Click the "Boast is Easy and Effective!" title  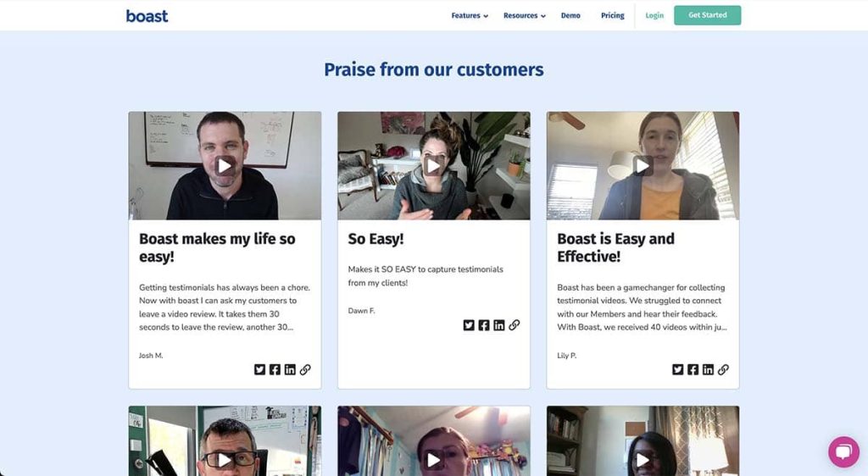point(615,247)
